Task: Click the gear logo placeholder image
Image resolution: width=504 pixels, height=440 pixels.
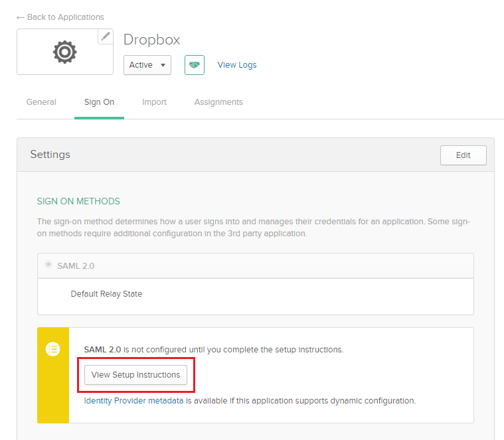Action: pyautogui.click(x=64, y=52)
